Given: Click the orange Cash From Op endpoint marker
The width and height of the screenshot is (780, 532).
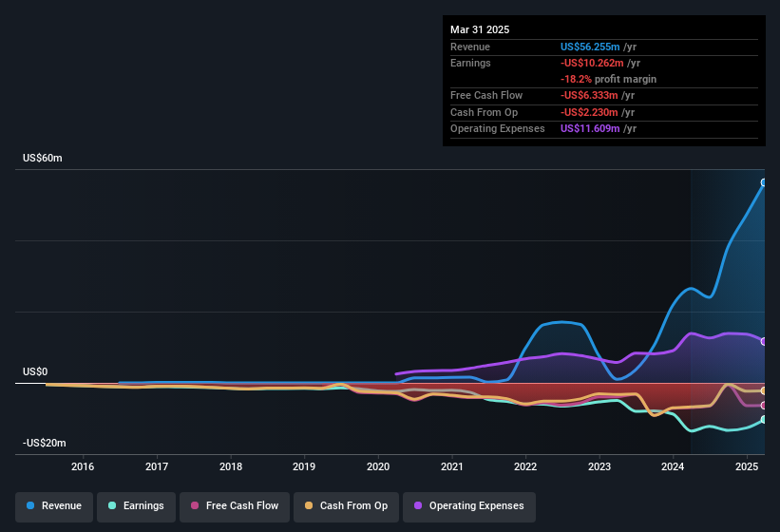Looking at the screenshot, I should (764, 390).
